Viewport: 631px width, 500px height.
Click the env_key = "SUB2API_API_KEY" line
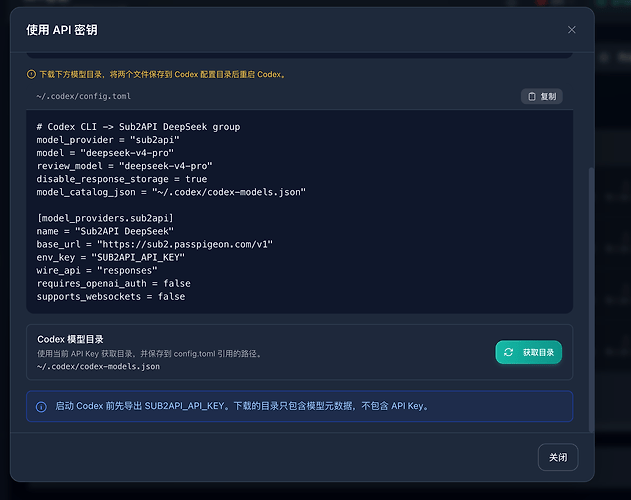coord(111,257)
